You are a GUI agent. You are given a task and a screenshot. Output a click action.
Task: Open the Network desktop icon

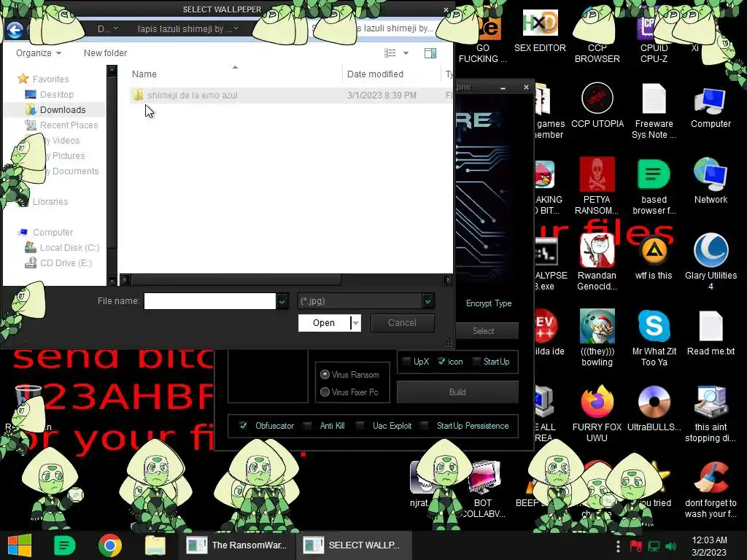[x=711, y=181]
